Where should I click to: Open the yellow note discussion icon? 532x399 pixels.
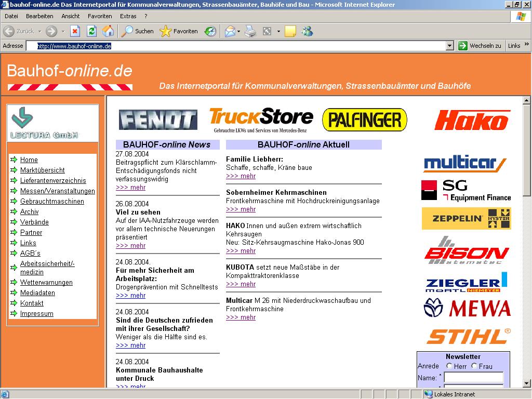[x=290, y=31]
